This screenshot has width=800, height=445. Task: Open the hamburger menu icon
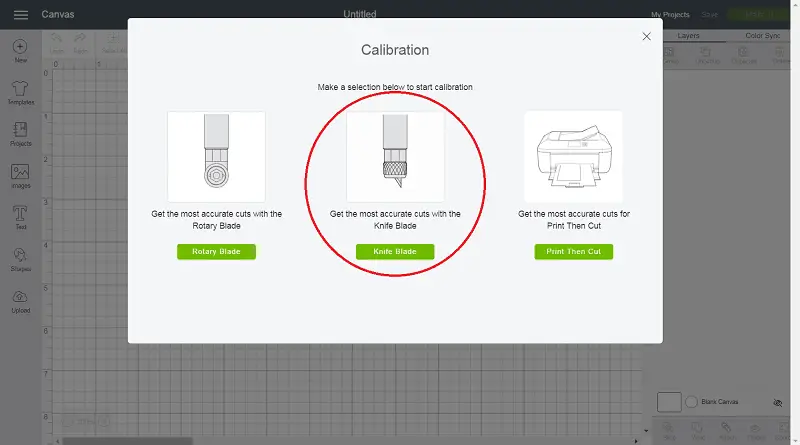[21, 15]
